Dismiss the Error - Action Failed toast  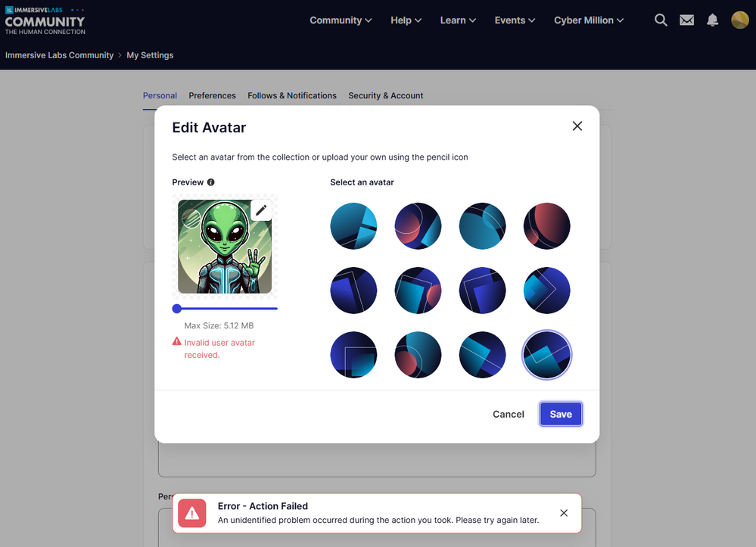tap(564, 513)
